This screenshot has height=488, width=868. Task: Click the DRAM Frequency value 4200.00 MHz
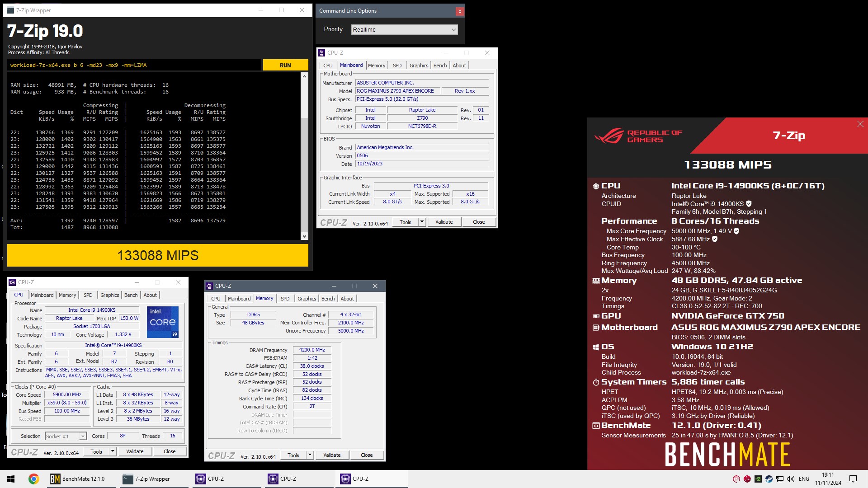point(312,350)
